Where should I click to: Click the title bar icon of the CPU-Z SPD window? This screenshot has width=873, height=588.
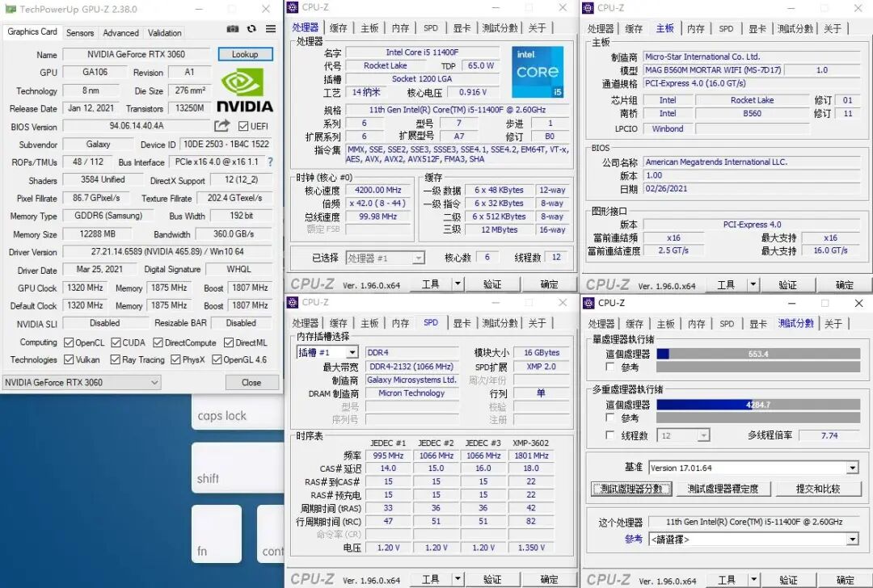click(x=293, y=302)
